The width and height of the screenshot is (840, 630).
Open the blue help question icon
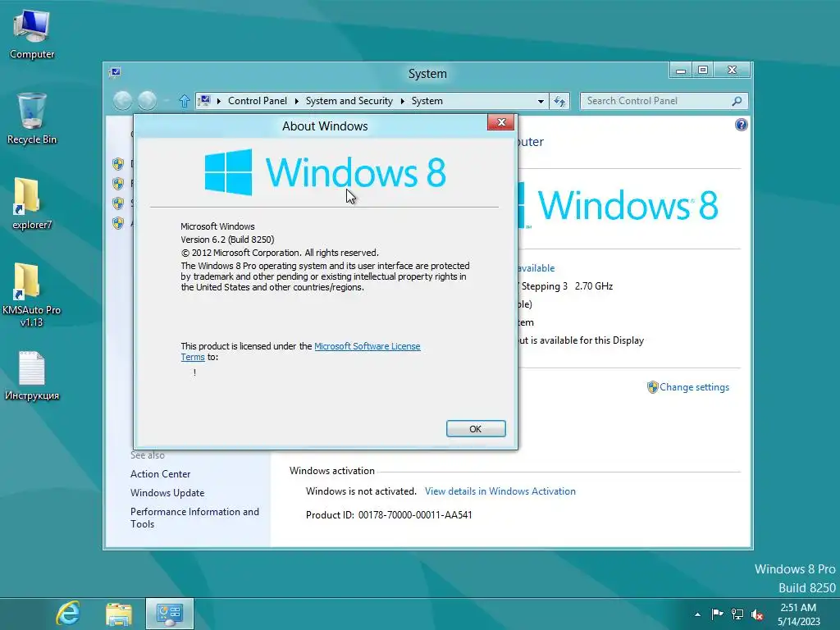coord(741,125)
